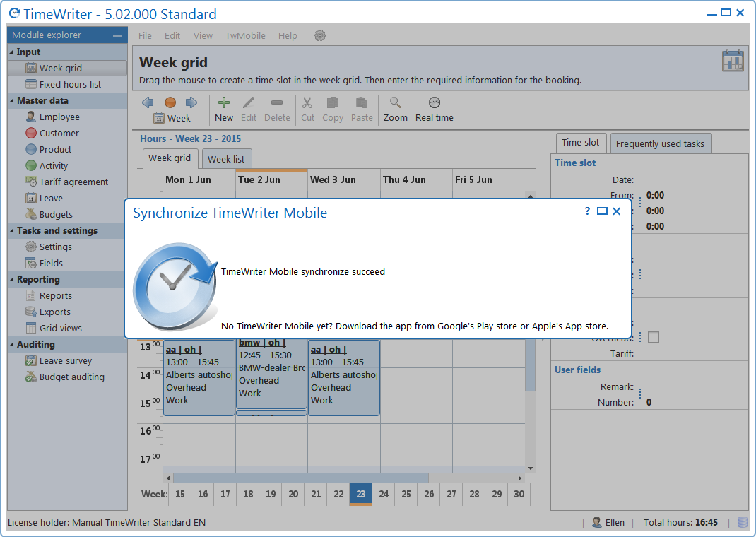Minimize the Module explorer panel

pos(117,36)
